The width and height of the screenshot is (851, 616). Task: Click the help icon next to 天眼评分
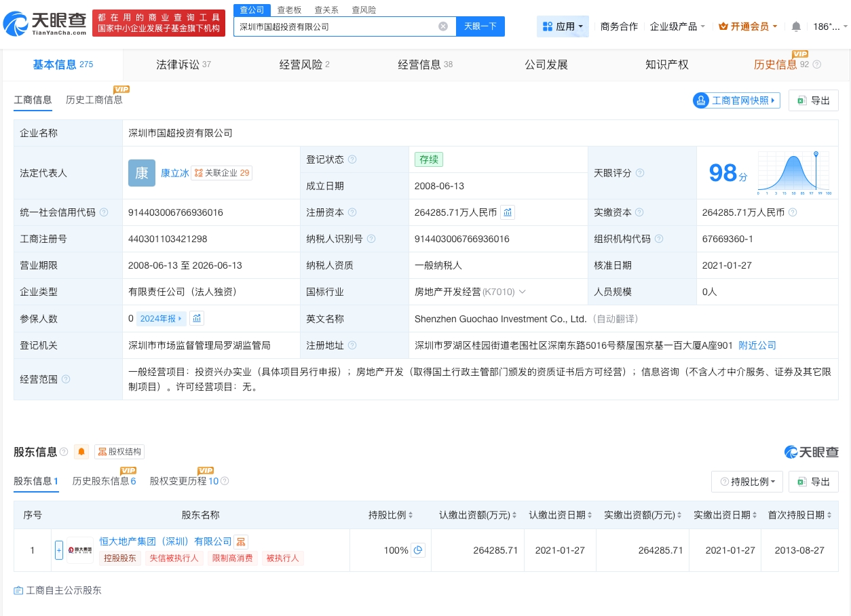click(640, 173)
